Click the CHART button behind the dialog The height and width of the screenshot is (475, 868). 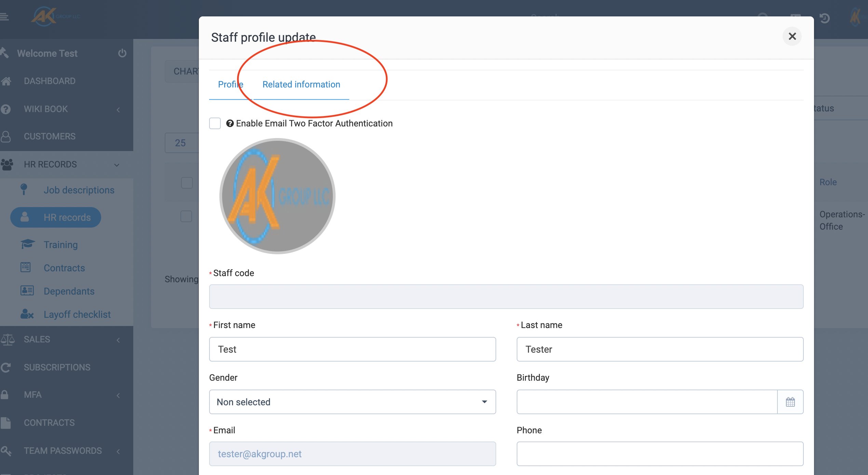[x=182, y=71]
